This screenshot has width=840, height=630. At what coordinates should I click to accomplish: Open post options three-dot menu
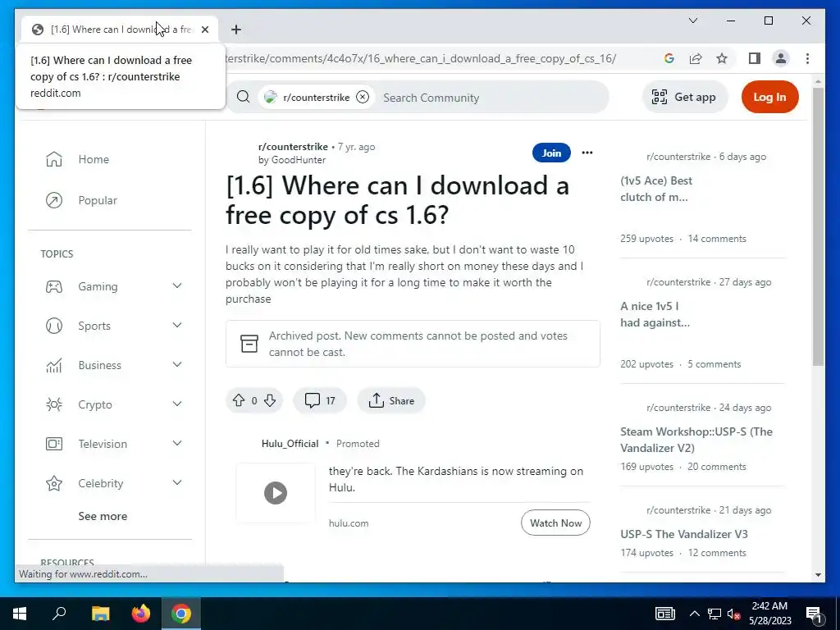[x=587, y=153]
